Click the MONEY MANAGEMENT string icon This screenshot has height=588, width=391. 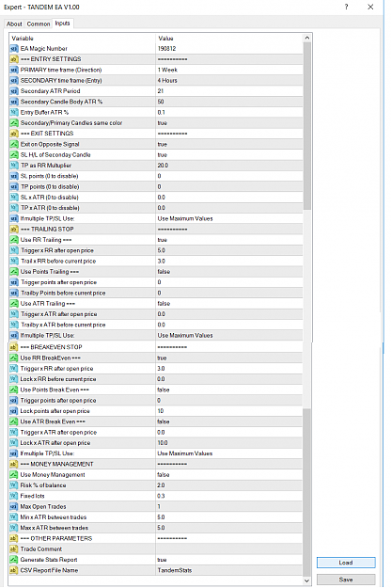pos(13,464)
